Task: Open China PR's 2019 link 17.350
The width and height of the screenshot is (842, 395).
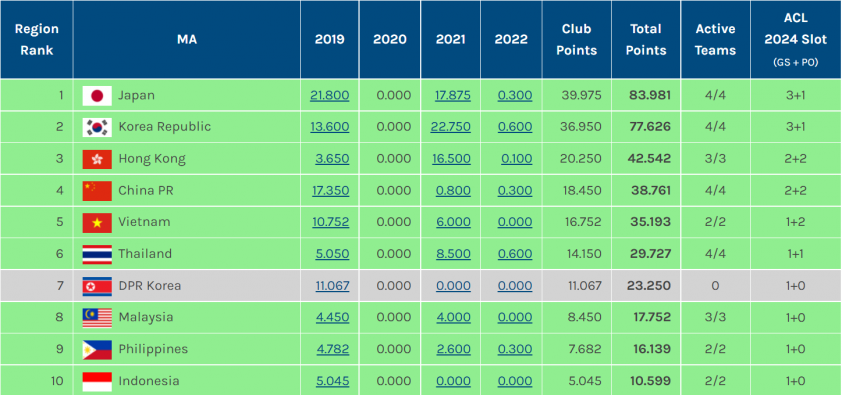Action: point(331,191)
